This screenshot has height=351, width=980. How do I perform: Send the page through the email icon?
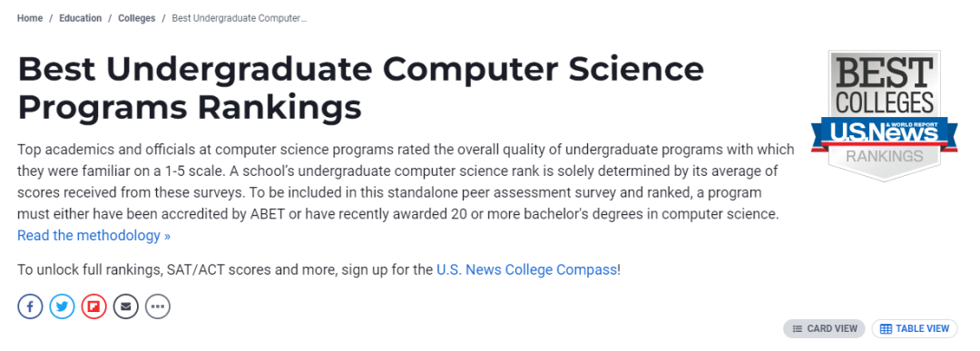(x=125, y=307)
